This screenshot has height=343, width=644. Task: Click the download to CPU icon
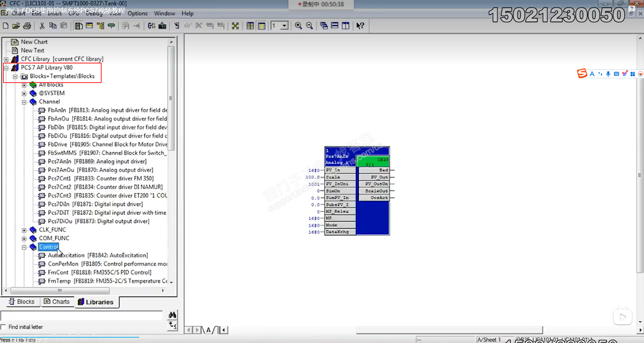pyautogui.click(x=163, y=26)
